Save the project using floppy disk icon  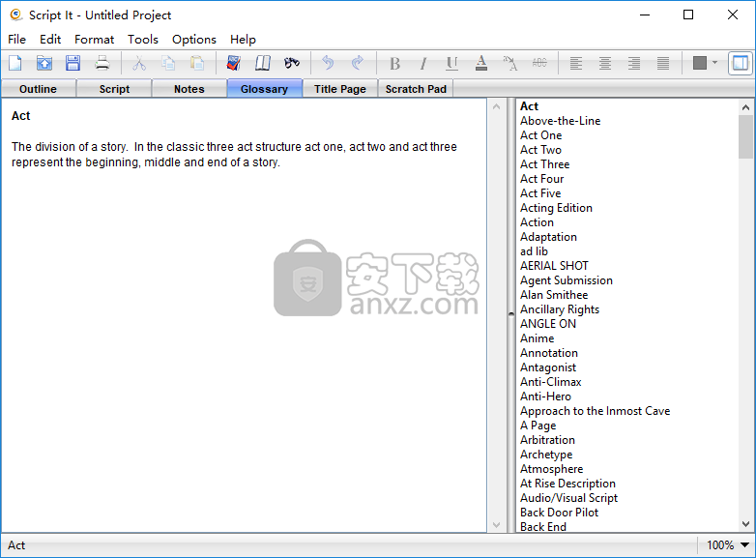73,63
